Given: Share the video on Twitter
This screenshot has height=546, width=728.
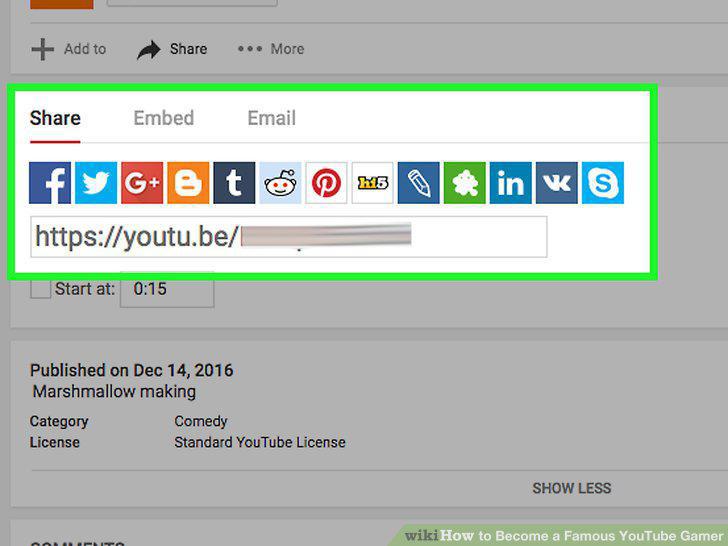Looking at the screenshot, I should pos(96,182).
